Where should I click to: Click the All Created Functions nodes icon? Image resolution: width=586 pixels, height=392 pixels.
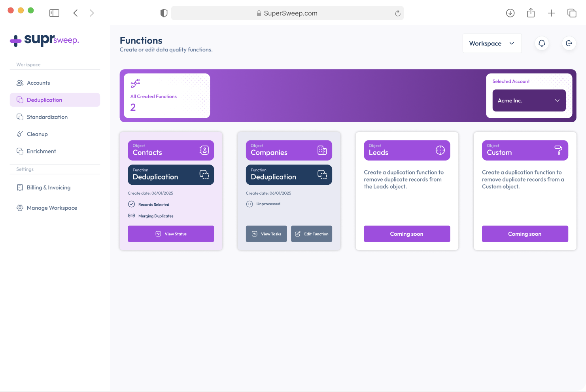[x=135, y=83]
